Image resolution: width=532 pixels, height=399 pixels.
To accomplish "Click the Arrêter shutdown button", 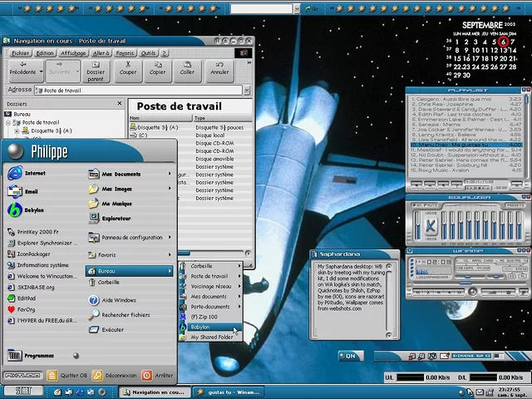I will pos(158,375).
